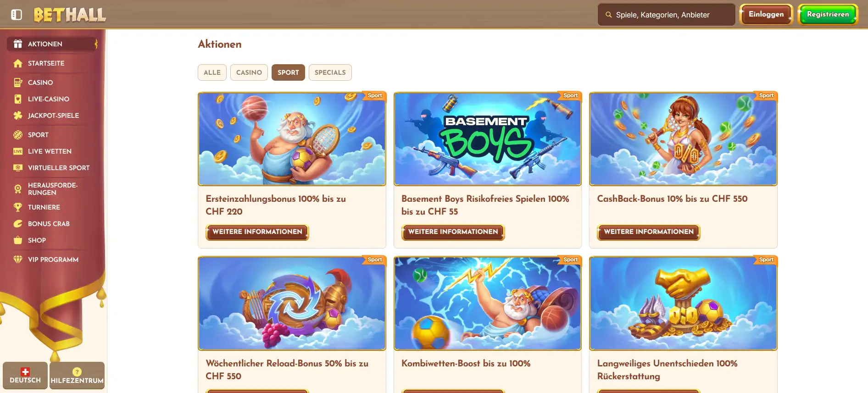The width and height of the screenshot is (868, 393).
Task: Select the Casino filter tab
Action: click(249, 72)
